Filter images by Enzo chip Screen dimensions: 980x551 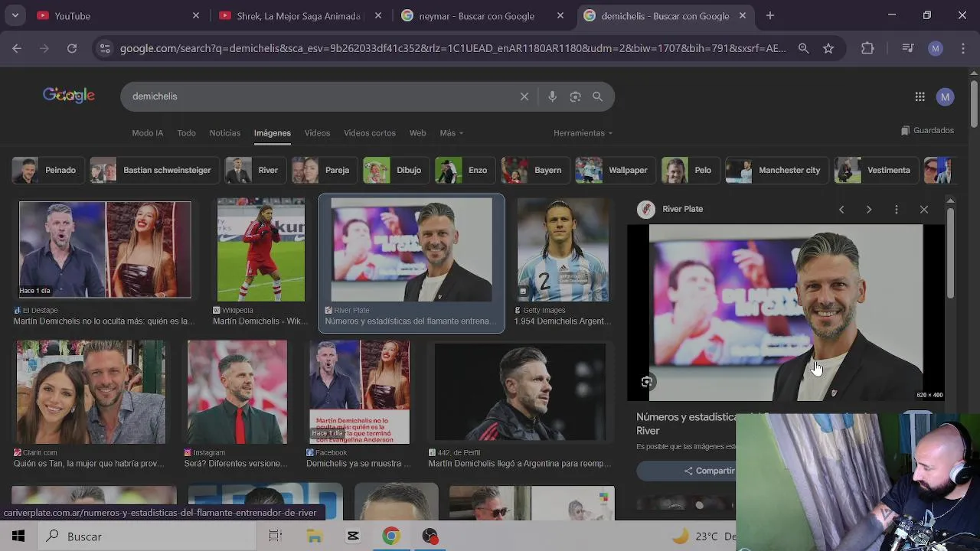[465, 170]
